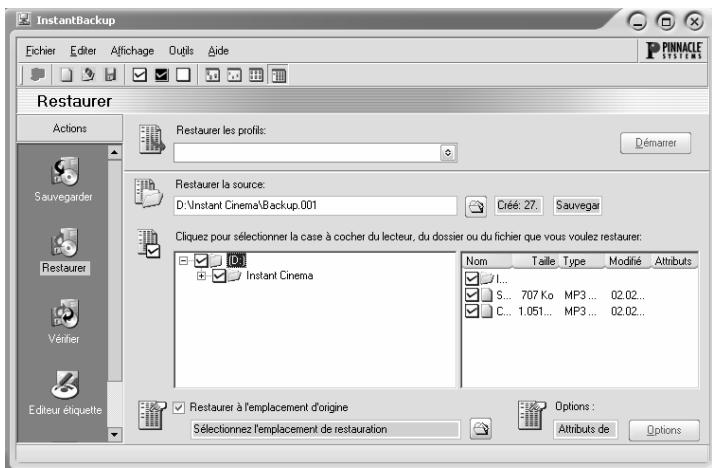
Task: Click the Restaurer les profils icon
Action: [151, 139]
